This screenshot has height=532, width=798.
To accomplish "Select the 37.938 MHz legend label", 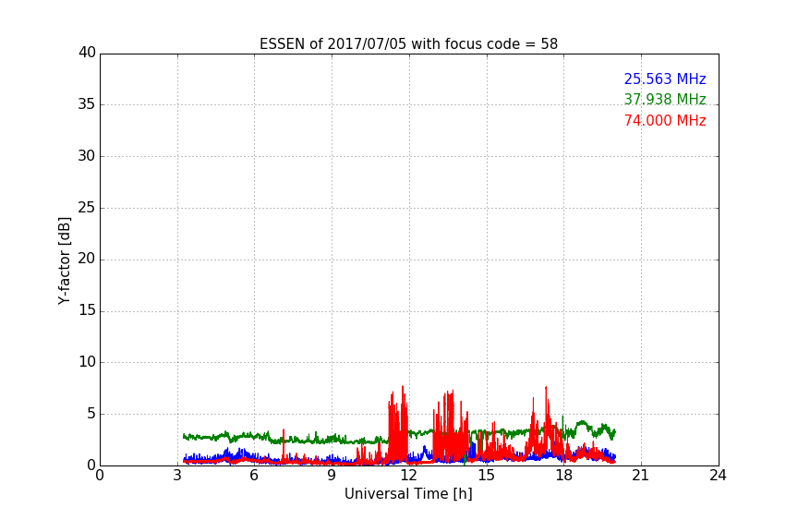I will [665, 99].
